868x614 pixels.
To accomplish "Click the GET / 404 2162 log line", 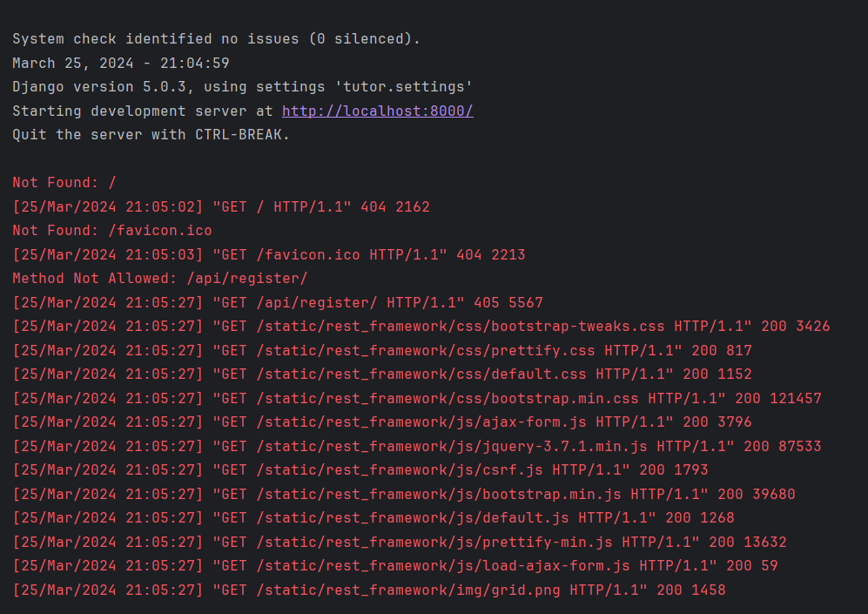I will coord(221,206).
